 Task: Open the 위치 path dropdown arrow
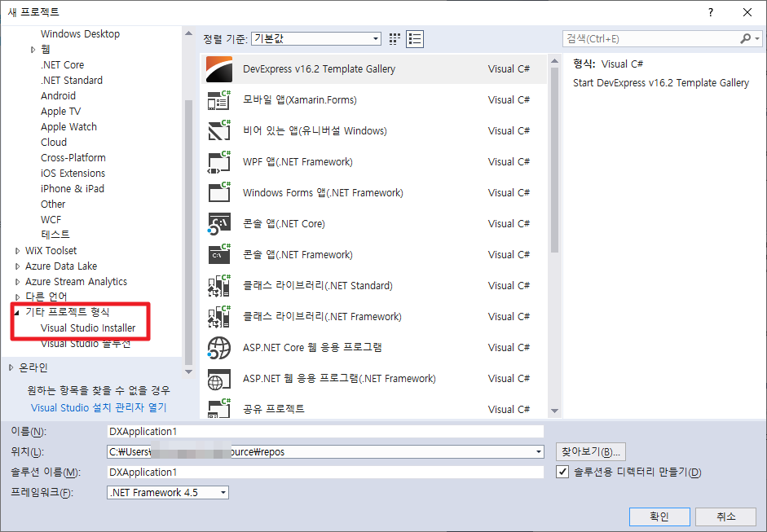538,452
